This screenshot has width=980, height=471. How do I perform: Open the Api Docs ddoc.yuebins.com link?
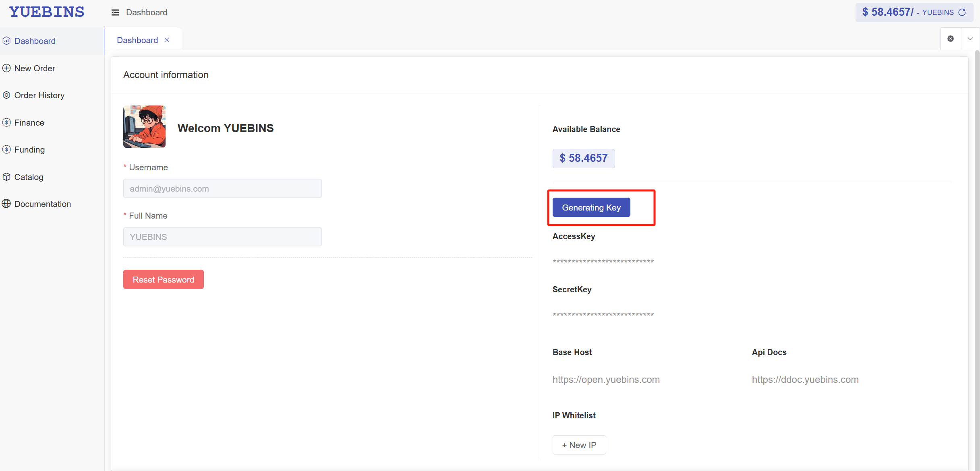805,380
